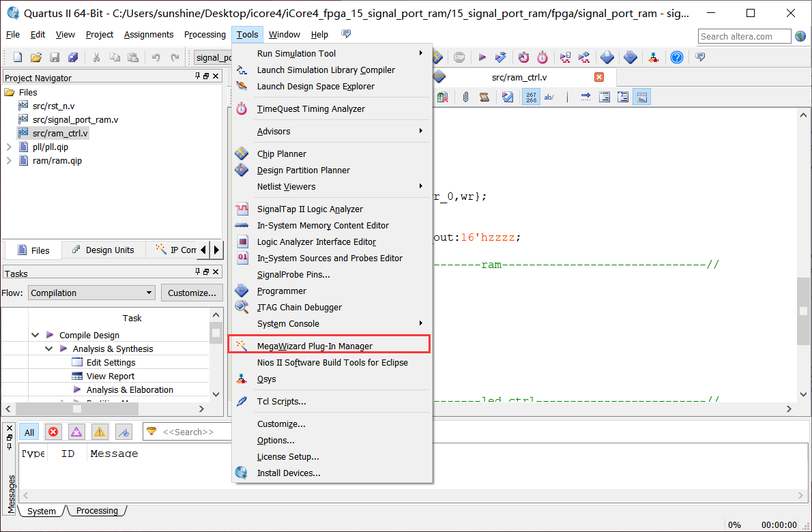This screenshot has height=532, width=812.
Task: Click the Save file toolbar icon
Action: point(55,57)
